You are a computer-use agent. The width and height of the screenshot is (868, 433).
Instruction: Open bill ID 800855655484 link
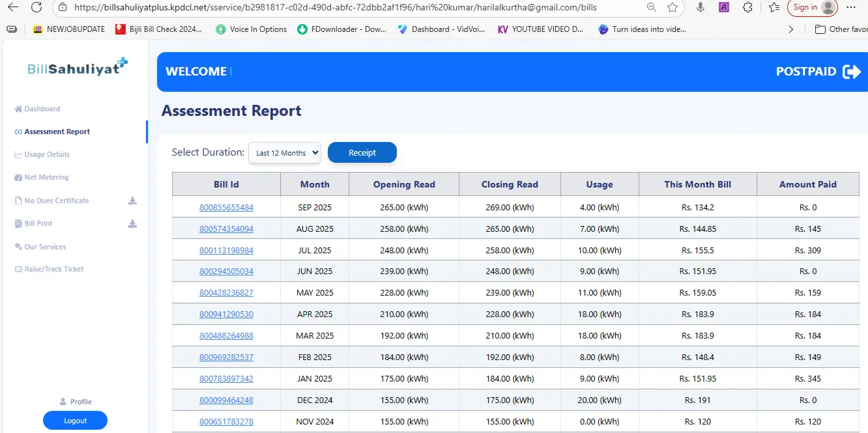coord(226,208)
